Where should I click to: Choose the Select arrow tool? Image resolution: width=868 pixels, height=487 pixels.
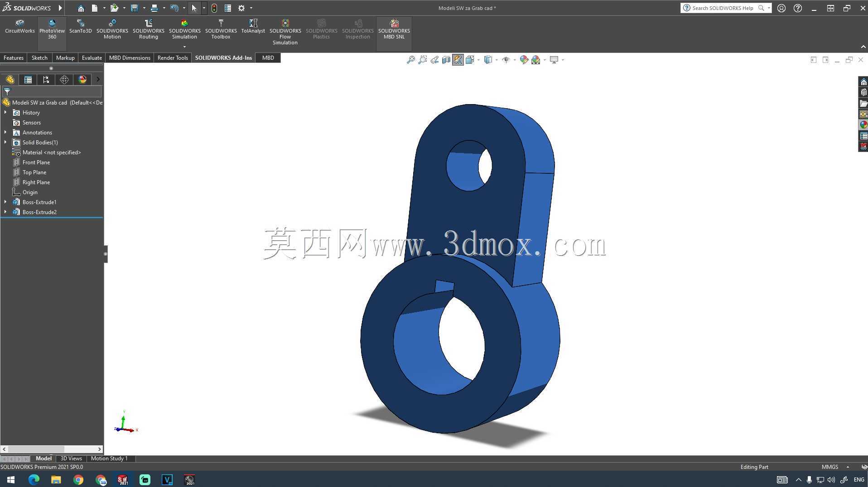pyautogui.click(x=194, y=8)
